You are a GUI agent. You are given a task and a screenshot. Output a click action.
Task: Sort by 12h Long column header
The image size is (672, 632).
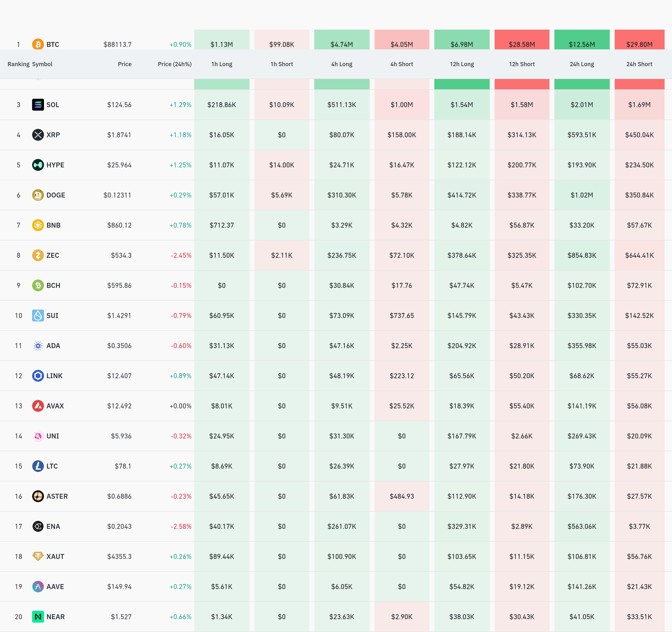[462, 64]
